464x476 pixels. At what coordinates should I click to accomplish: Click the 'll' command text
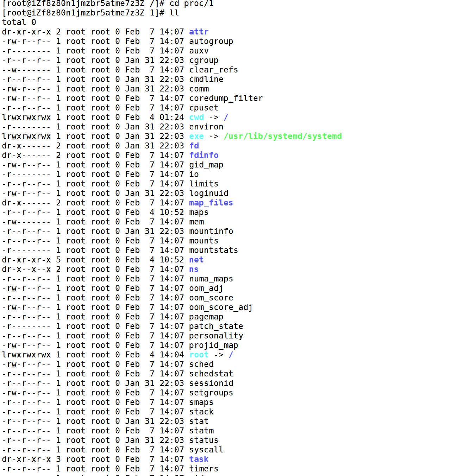tap(174, 13)
